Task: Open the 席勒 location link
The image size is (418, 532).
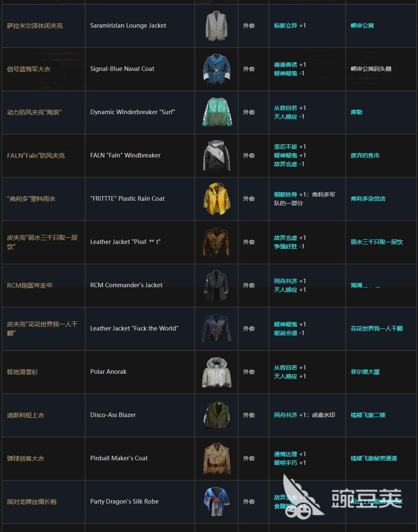Action: 356,112
